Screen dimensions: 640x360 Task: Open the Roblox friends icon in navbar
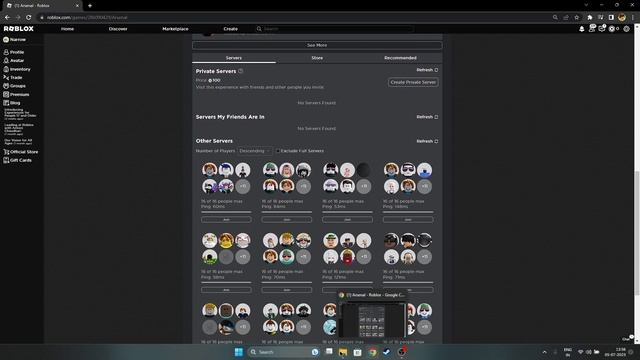click(592, 29)
